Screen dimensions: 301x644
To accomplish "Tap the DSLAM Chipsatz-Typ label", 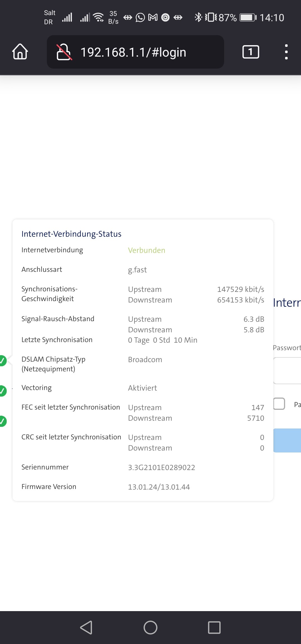I will point(53,364).
